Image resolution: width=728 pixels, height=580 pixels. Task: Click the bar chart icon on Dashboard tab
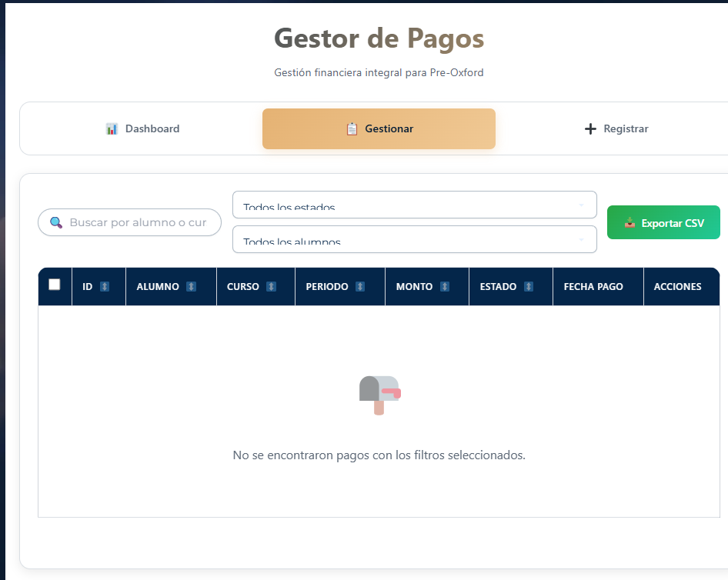pyautogui.click(x=112, y=128)
